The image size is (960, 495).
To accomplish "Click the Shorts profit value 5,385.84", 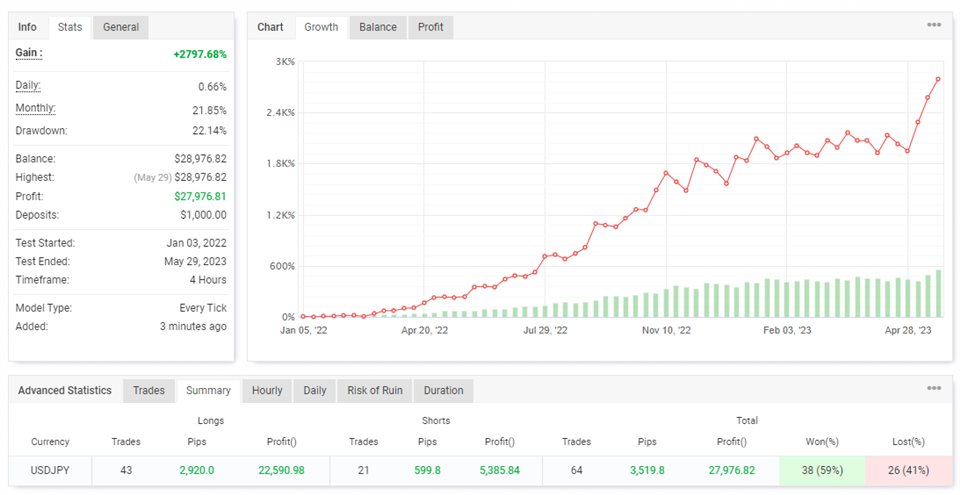I will coord(499,470).
